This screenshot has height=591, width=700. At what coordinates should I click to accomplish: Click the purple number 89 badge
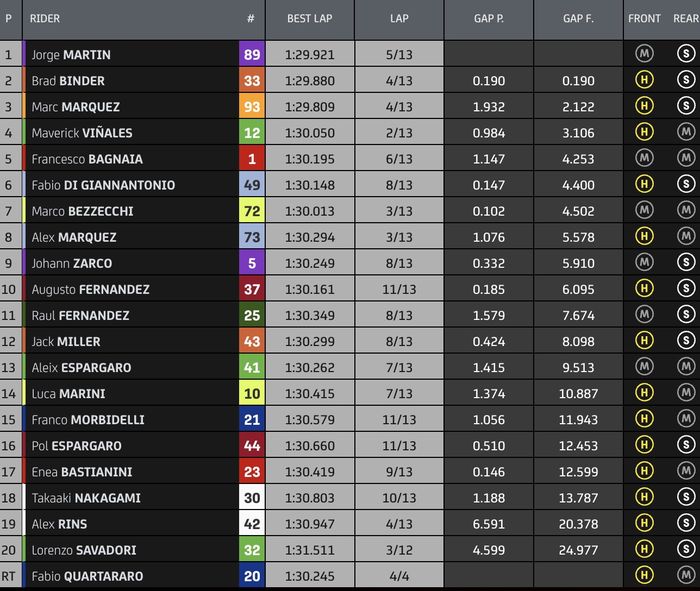[x=251, y=55]
